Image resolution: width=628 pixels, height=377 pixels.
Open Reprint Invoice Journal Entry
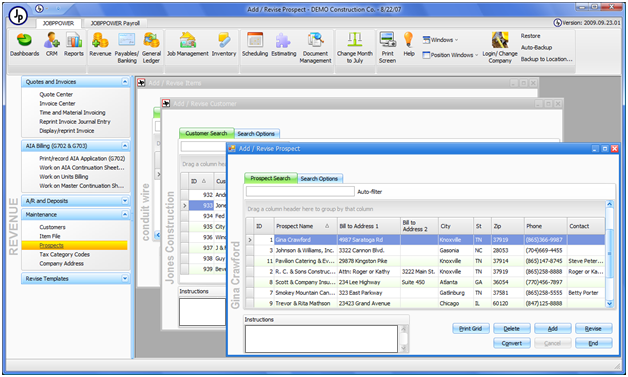pos(75,122)
